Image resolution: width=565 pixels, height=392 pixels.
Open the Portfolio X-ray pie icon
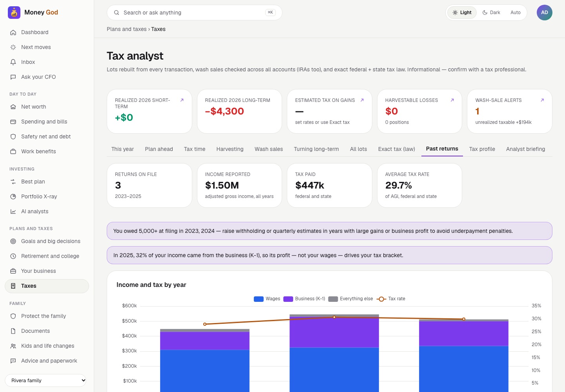point(13,196)
